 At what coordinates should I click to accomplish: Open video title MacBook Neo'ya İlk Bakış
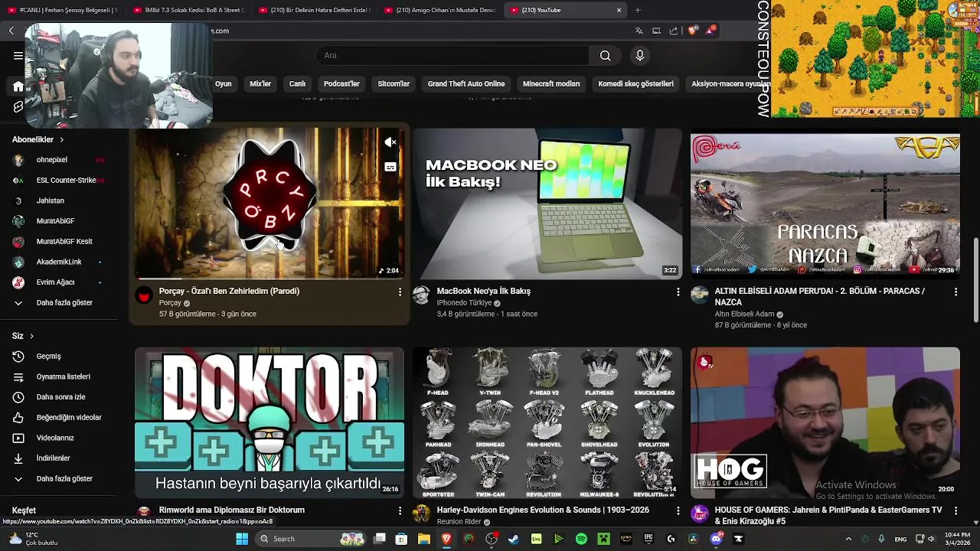[484, 291]
